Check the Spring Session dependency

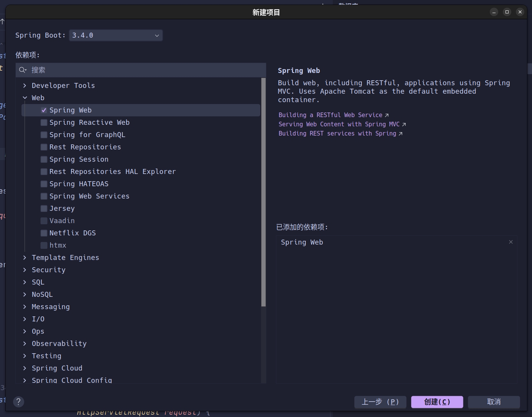click(x=44, y=159)
